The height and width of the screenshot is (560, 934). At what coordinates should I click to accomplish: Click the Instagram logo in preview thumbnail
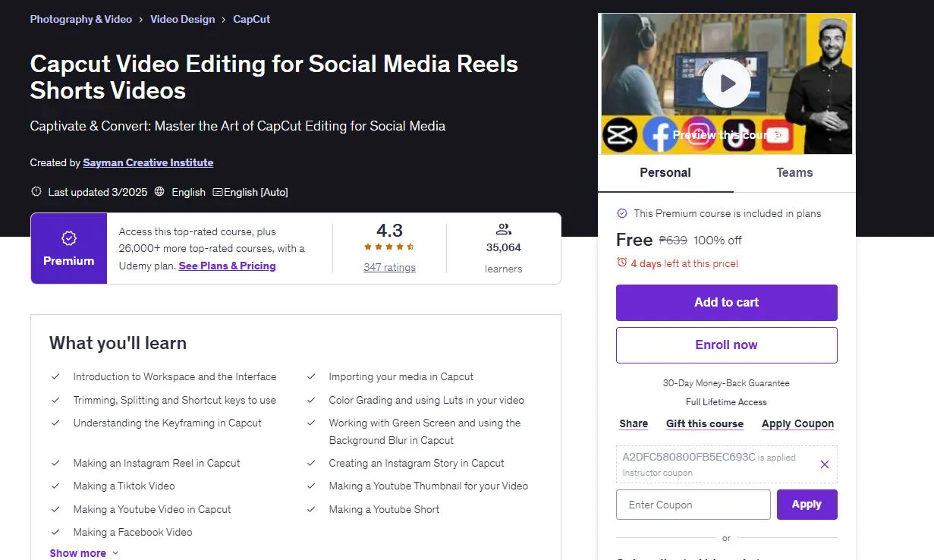tap(698, 133)
